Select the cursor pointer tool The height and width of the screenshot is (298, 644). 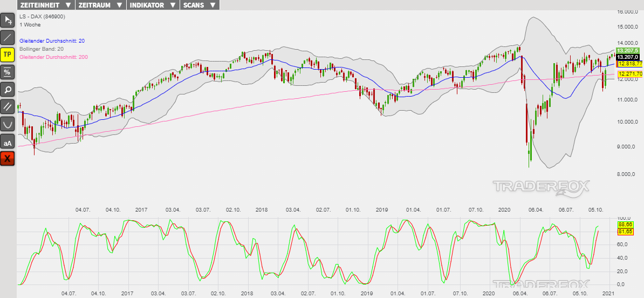8,20
